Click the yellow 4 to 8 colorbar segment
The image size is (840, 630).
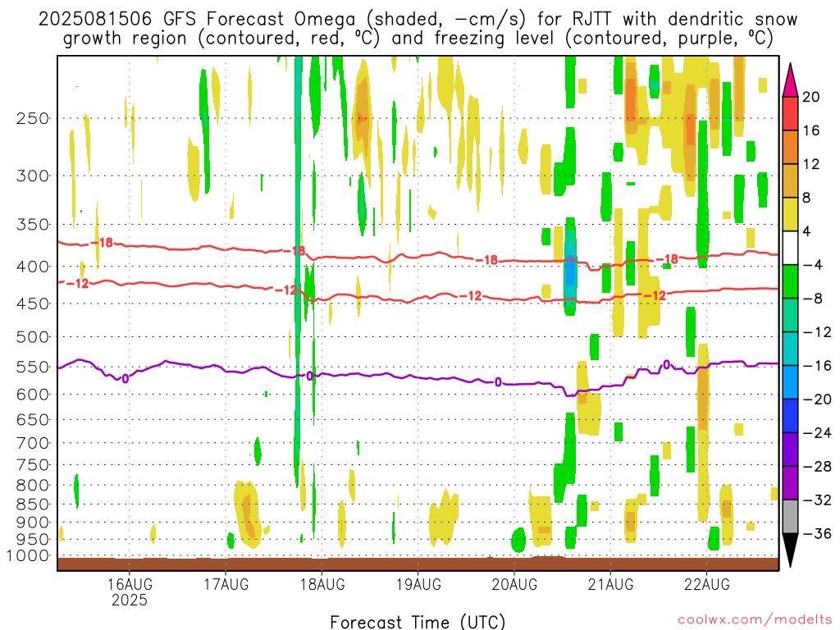click(790, 214)
